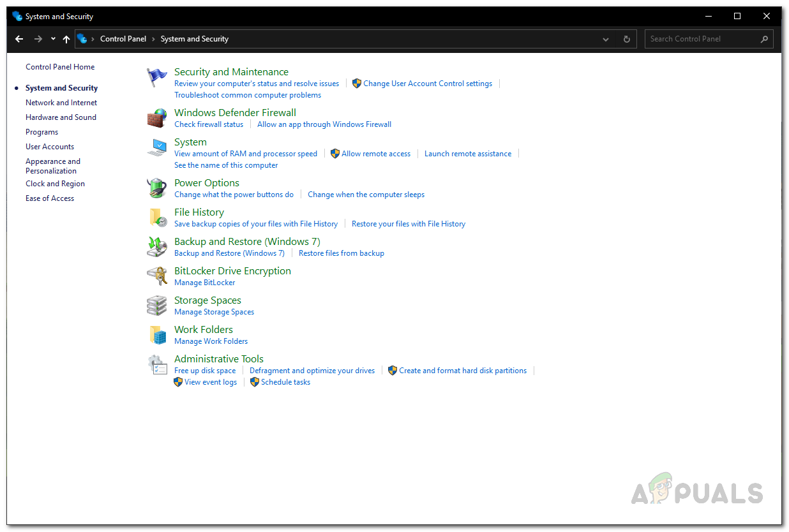Open Control Panel Home
The image size is (789, 532).
(60, 67)
